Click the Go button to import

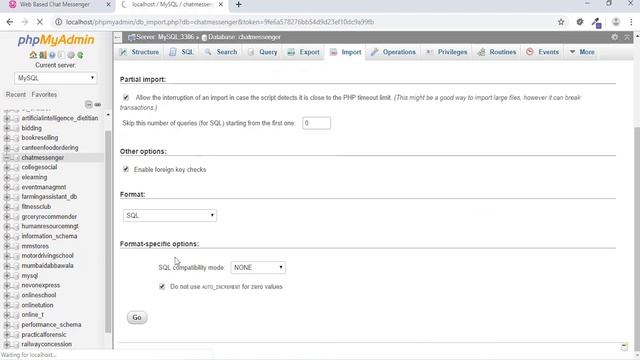(x=137, y=318)
